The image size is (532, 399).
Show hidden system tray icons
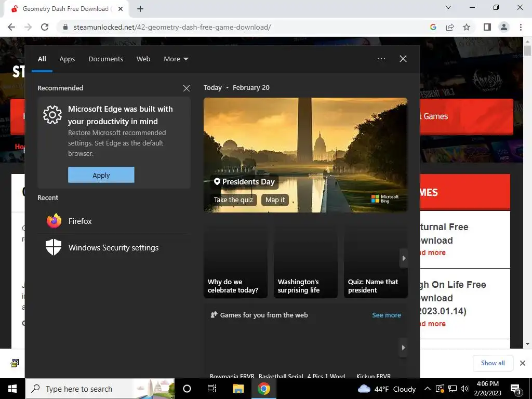[428, 389]
